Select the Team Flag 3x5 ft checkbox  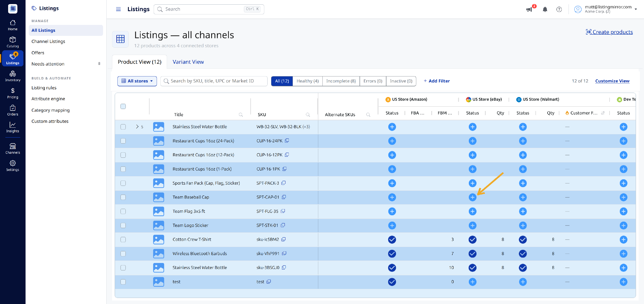click(123, 211)
